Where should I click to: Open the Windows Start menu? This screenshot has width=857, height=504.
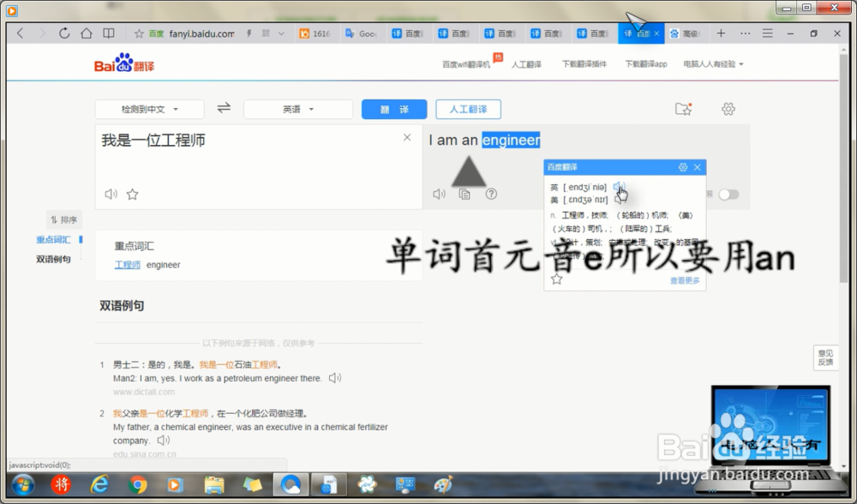tap(23, 484)
